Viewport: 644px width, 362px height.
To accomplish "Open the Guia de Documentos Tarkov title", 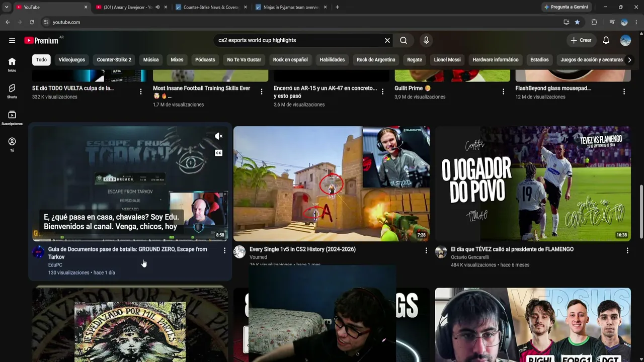I will [x=128, y=253].
